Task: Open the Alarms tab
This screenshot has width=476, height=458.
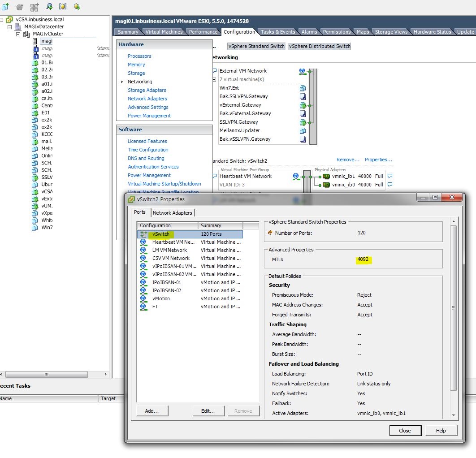Action: tap(309, 32)
